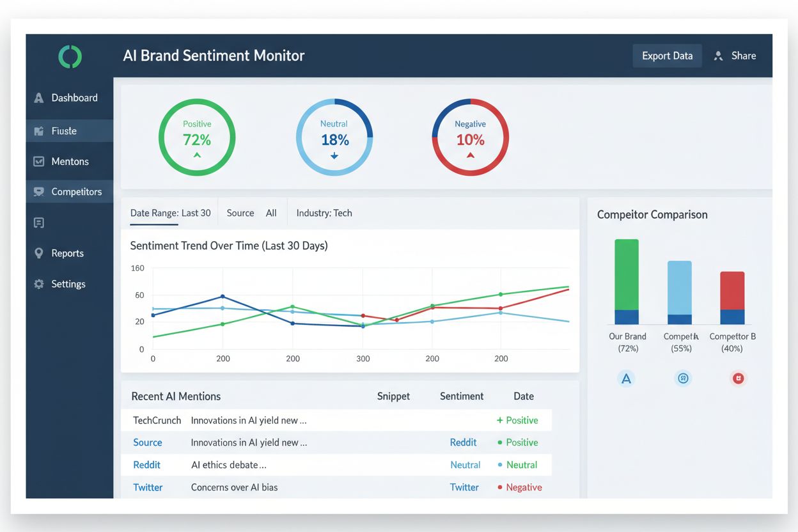The height and width of the screenshot is (532, 798).
Task: Click the unlabeled document icon in sidebar
Action: point(40,222)
